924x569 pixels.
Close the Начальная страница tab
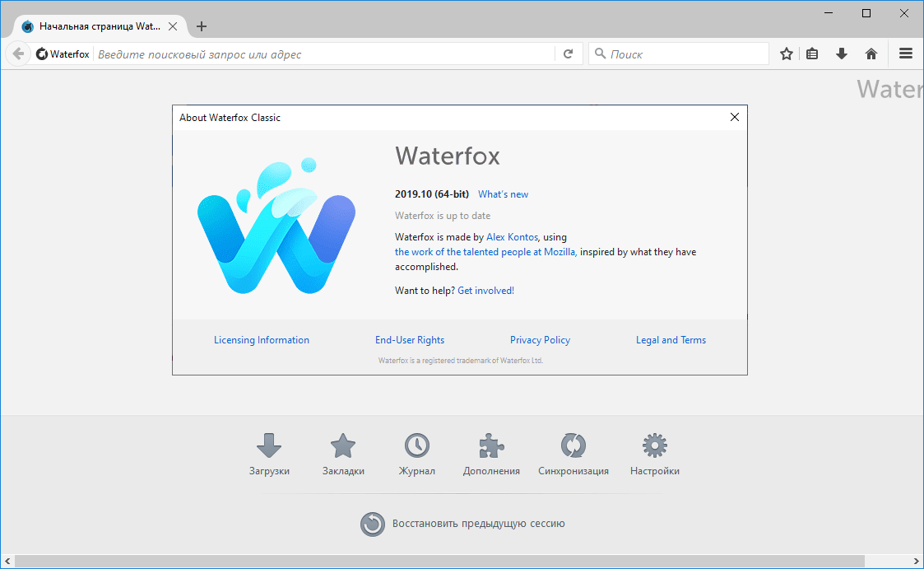coord(173,26)
